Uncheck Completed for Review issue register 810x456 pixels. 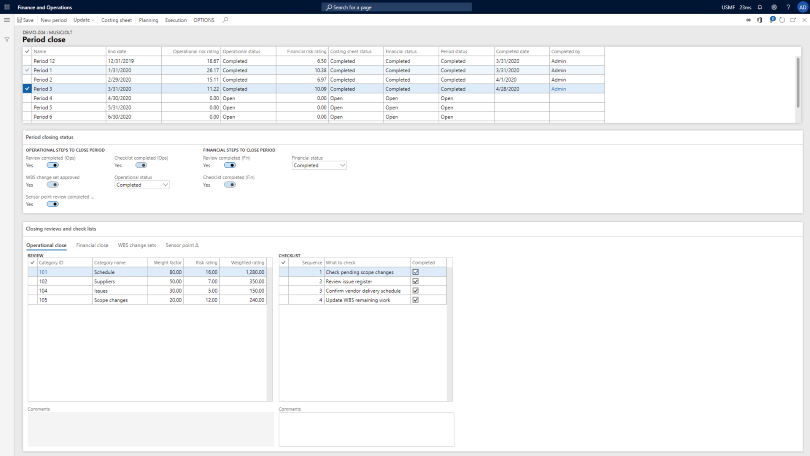point(415,281)
